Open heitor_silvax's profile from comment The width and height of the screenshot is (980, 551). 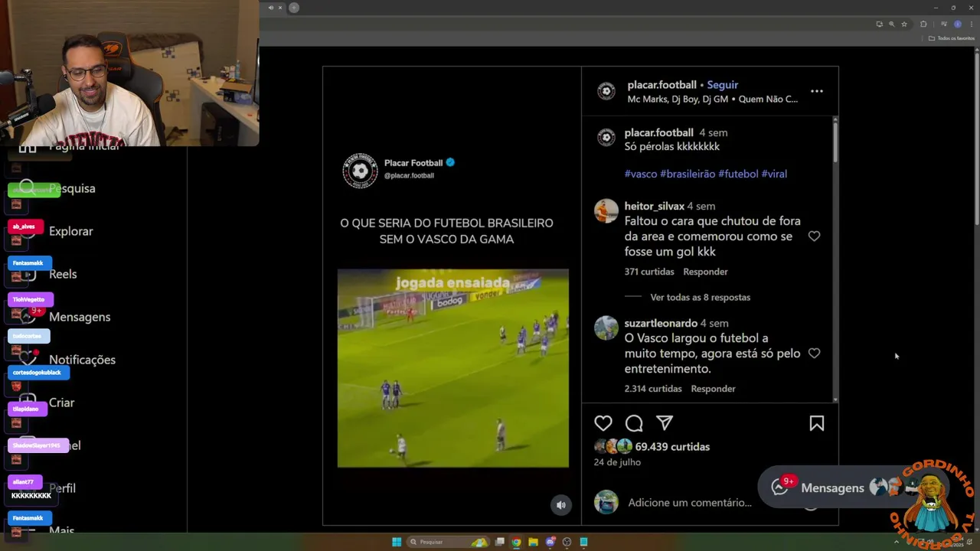(654, 206)
